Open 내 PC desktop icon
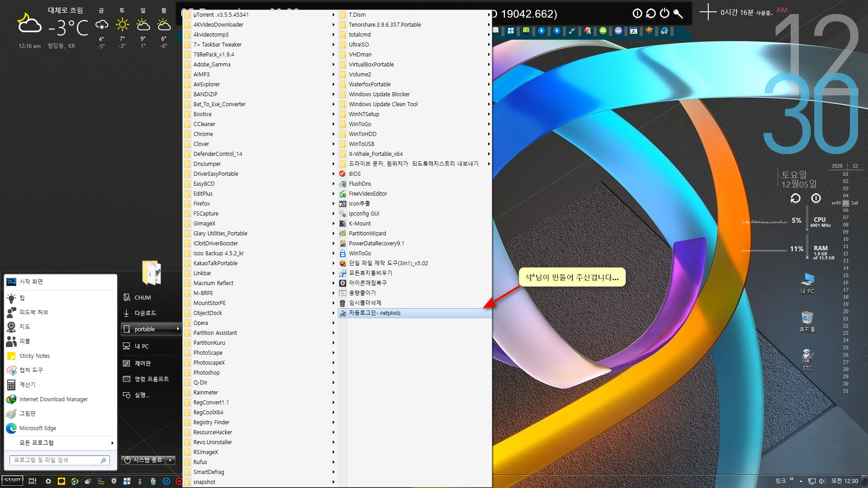This screenshot has height=488, width=868. pyautogui.click(x=807, y=283)
